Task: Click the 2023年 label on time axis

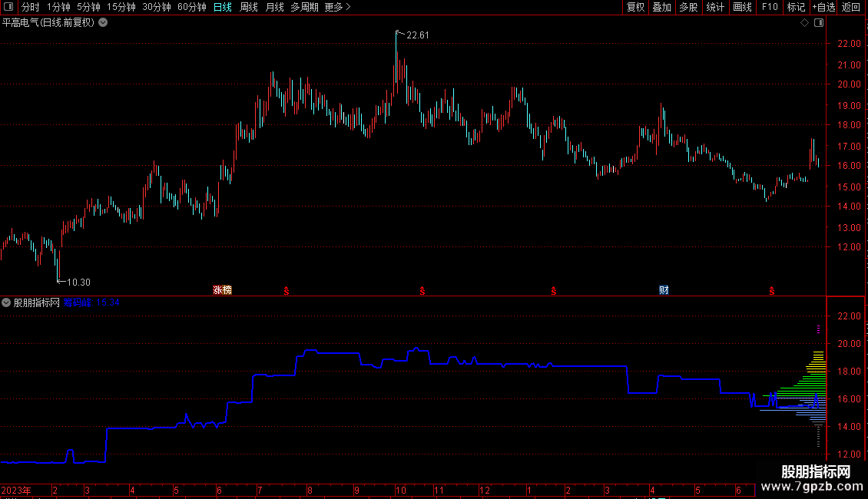Action: pos(16,490)
